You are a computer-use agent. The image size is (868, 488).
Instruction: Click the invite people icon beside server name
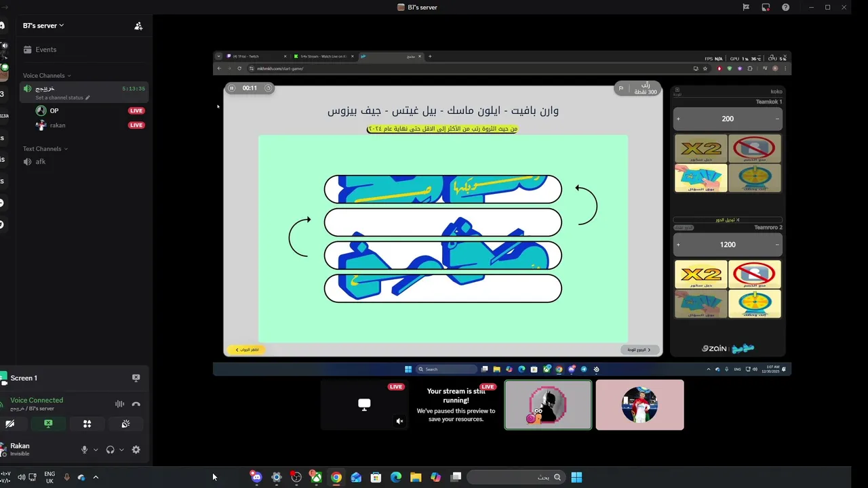click(138, 26)
